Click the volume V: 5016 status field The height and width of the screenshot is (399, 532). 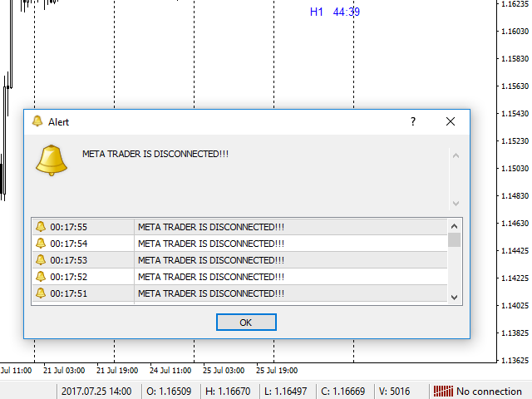(394, 392)
